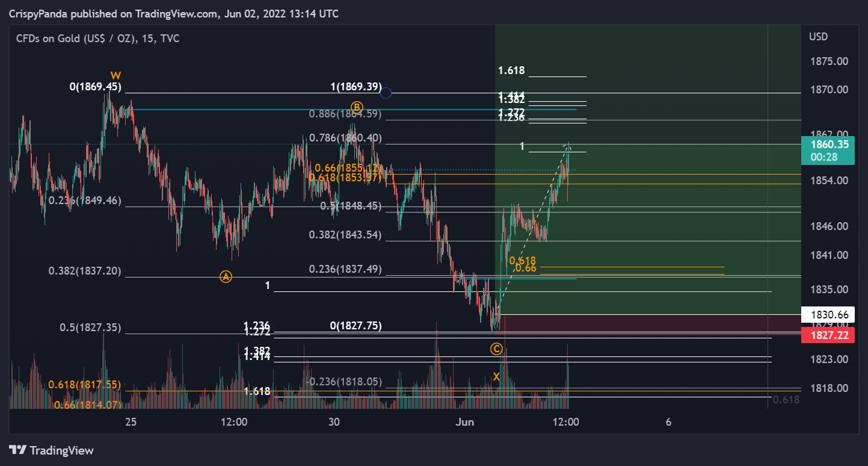
Task: Click the USD currency label
Action: 819,37
